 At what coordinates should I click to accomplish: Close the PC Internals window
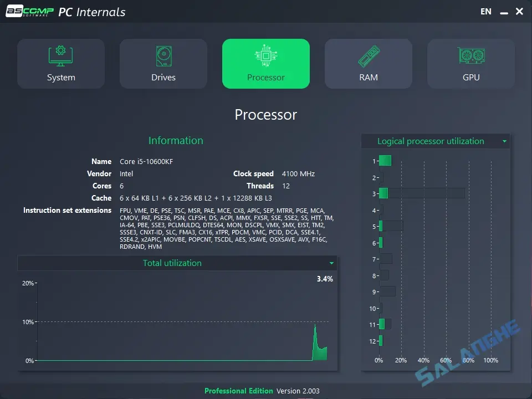pos(519,11)
